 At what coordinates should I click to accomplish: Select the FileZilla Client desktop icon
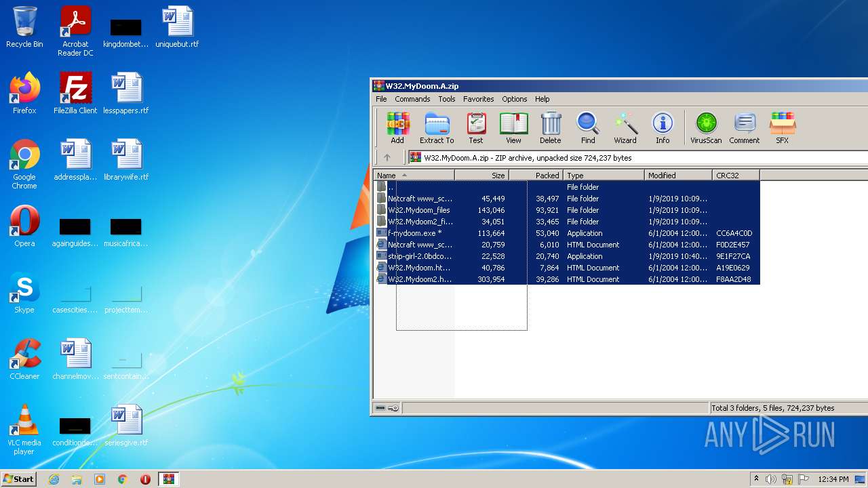[75, 93]
